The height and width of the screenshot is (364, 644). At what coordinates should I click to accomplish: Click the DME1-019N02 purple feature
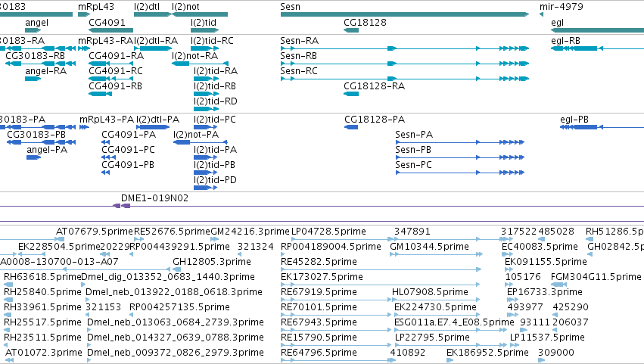point(122,206)
